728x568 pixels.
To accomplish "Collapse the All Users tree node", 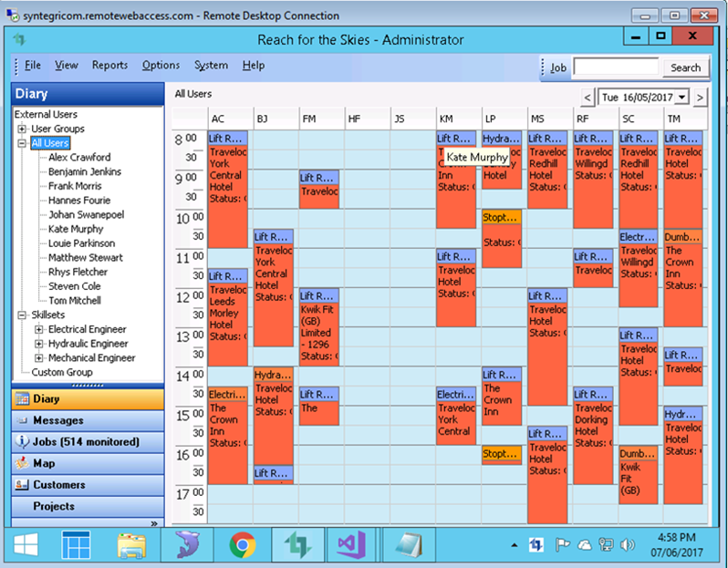I will [x=21, y=143].
